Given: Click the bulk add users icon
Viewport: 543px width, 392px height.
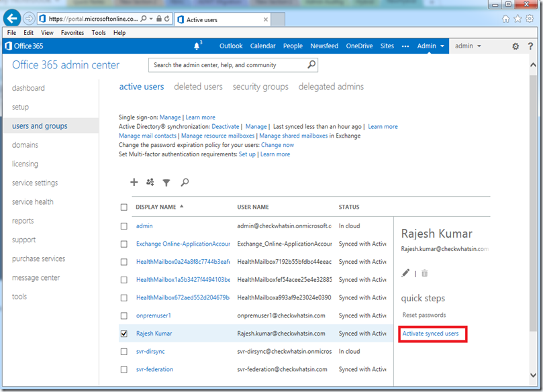Looking at the screenshot, I should 150,182.
